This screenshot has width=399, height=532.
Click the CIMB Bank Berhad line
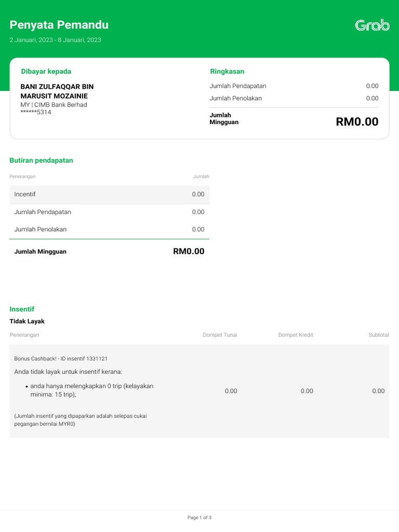tap(54, 105)
